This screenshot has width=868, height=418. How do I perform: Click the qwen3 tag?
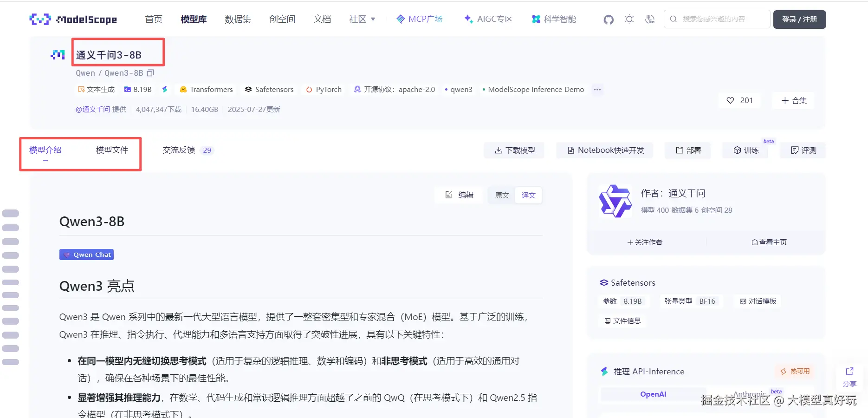pyautogui.click(x=458, y=89)
